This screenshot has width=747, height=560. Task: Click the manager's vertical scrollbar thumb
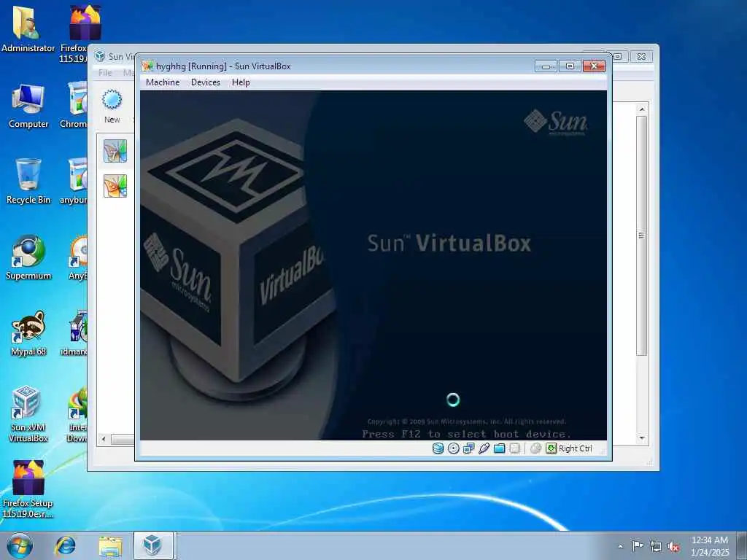(x=642, y=236)
